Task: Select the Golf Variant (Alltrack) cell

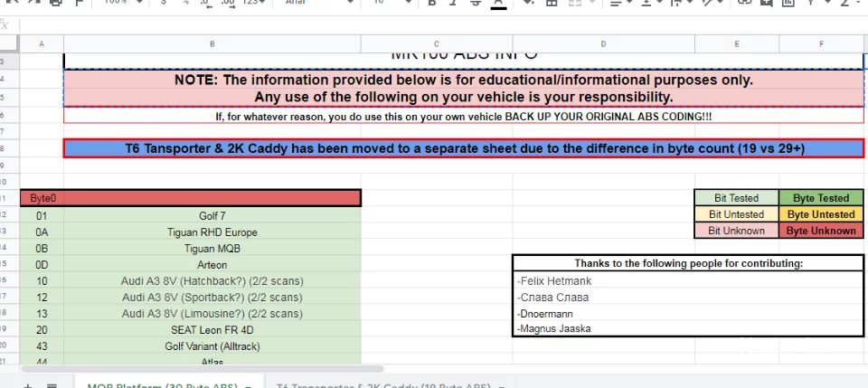Action: coord(212,346)
